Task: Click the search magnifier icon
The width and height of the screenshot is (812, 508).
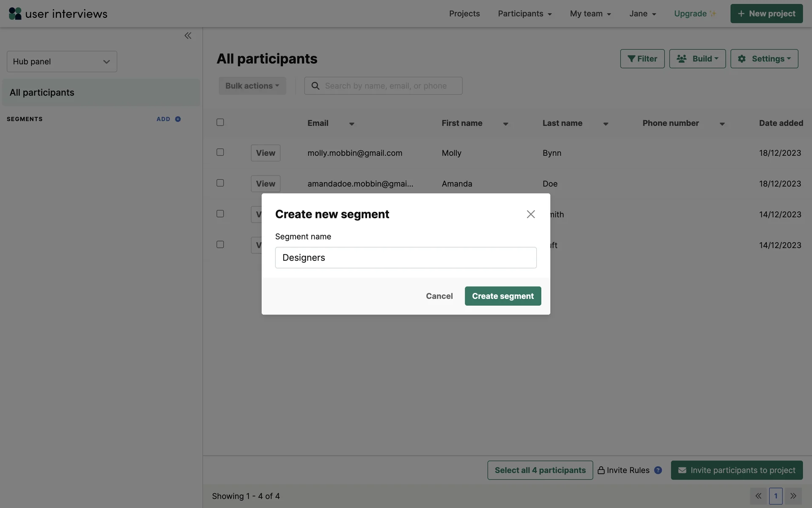Action: point(315,86)
